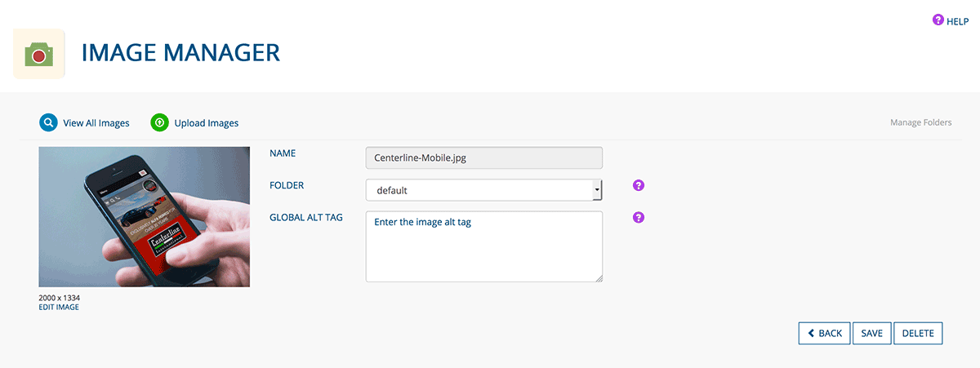
Task: Open View All Images link
Action: (96, 123)
